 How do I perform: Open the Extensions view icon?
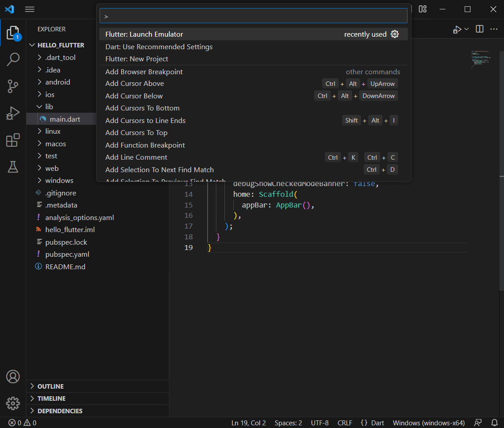[x=13, y=140]
